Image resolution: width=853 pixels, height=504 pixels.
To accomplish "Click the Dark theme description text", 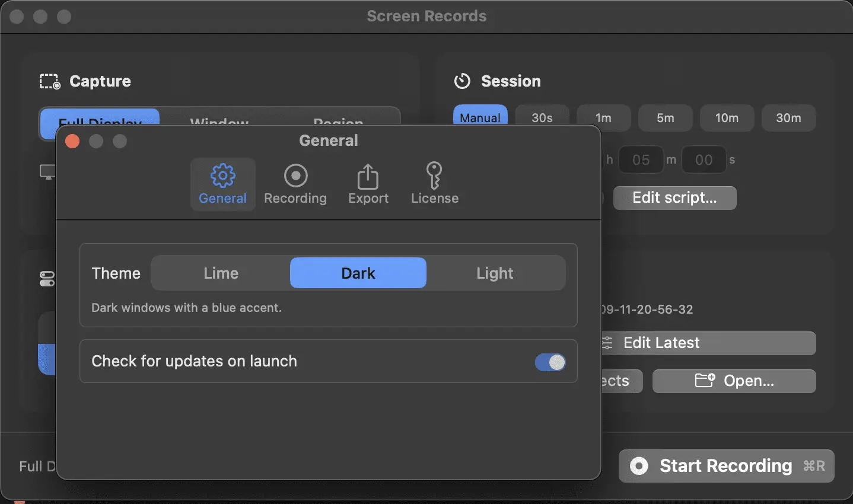I will [x=186, y=308].
